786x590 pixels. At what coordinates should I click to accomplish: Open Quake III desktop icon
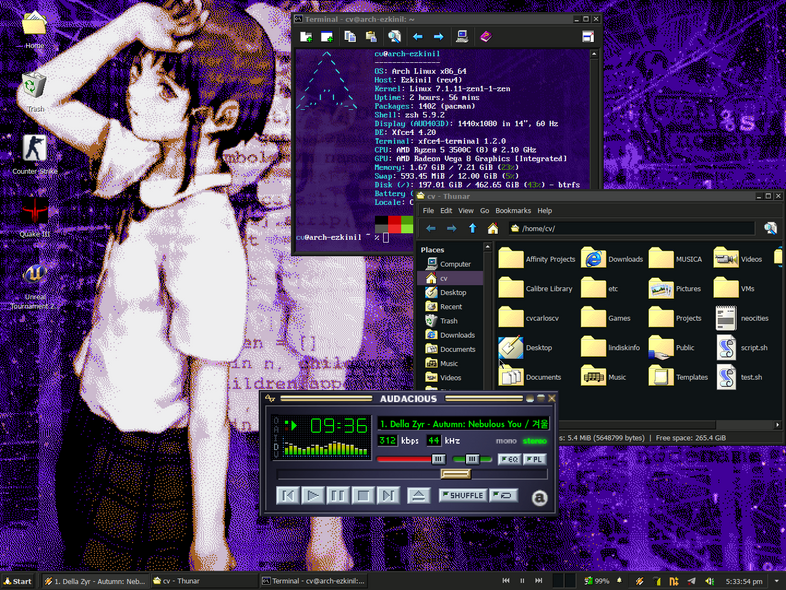[x=35, y=217]
